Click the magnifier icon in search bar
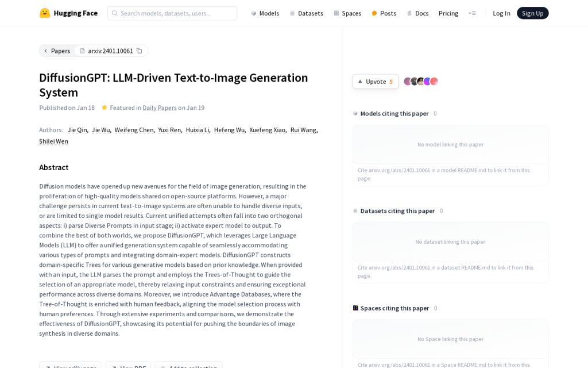 pyautogui.click(x=115, y=13)
